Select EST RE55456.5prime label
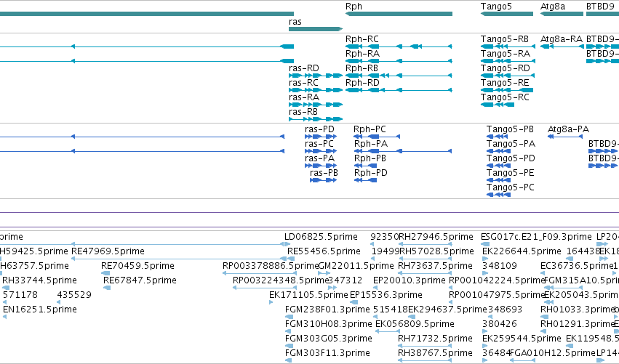The width and height of the screenshot is (619, 364). pos(324,251)
